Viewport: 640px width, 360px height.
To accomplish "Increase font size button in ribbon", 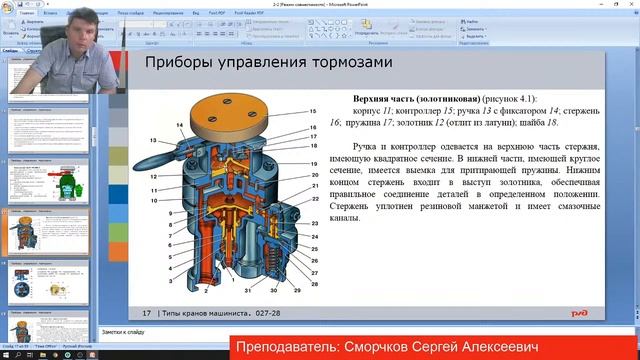I will pos(171,24).
